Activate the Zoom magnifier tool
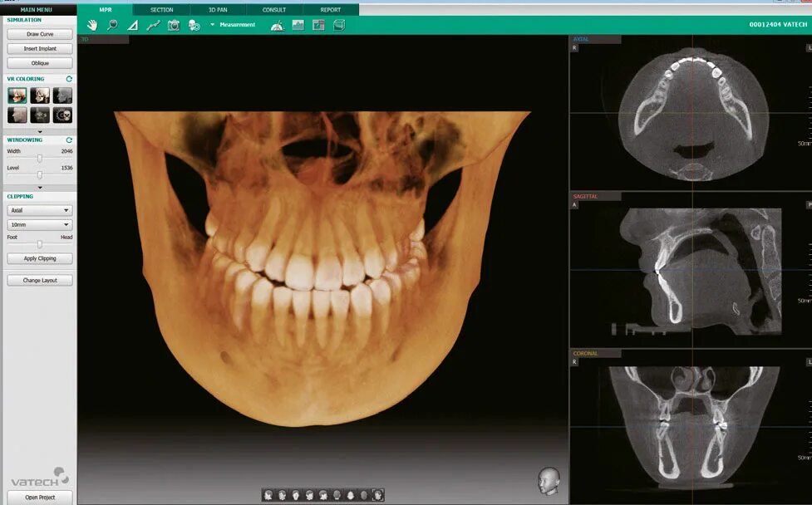 point(111,26)
